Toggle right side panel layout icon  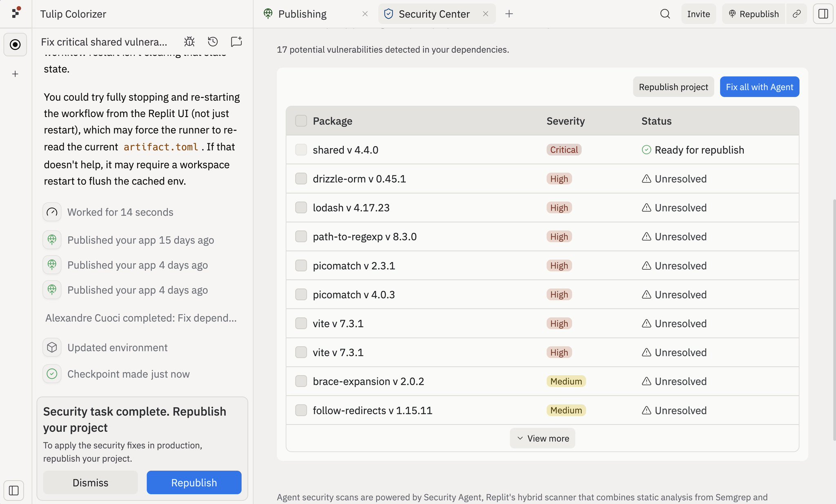click(823, 14)
